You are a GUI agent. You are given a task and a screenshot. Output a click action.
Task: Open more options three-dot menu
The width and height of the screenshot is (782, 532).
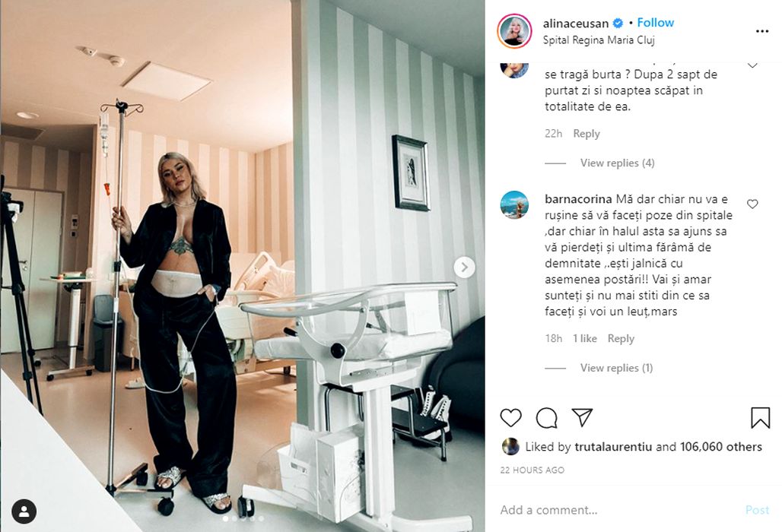pyautogui.click(x=762, y=31)
